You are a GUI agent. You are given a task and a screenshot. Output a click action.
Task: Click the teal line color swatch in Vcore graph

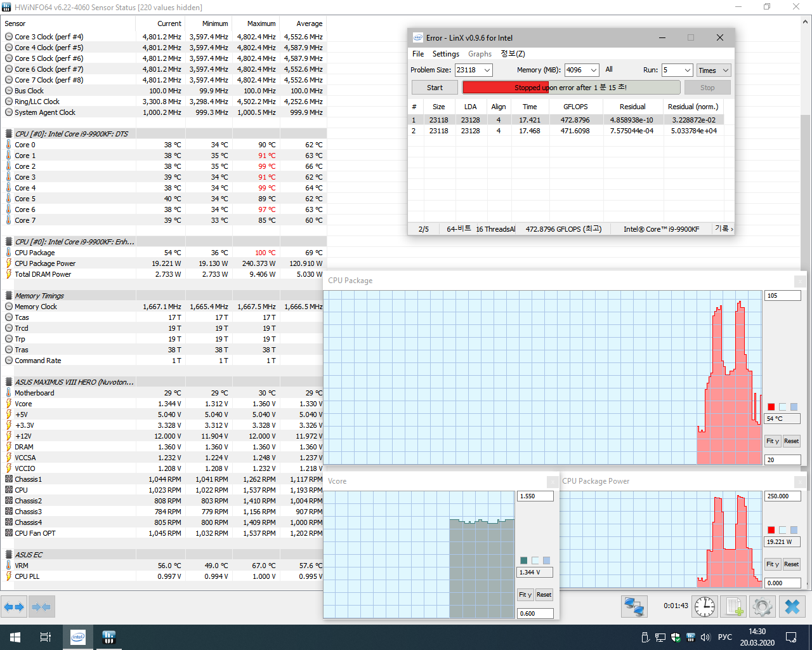pyautogui.click(x=523, y=560)
